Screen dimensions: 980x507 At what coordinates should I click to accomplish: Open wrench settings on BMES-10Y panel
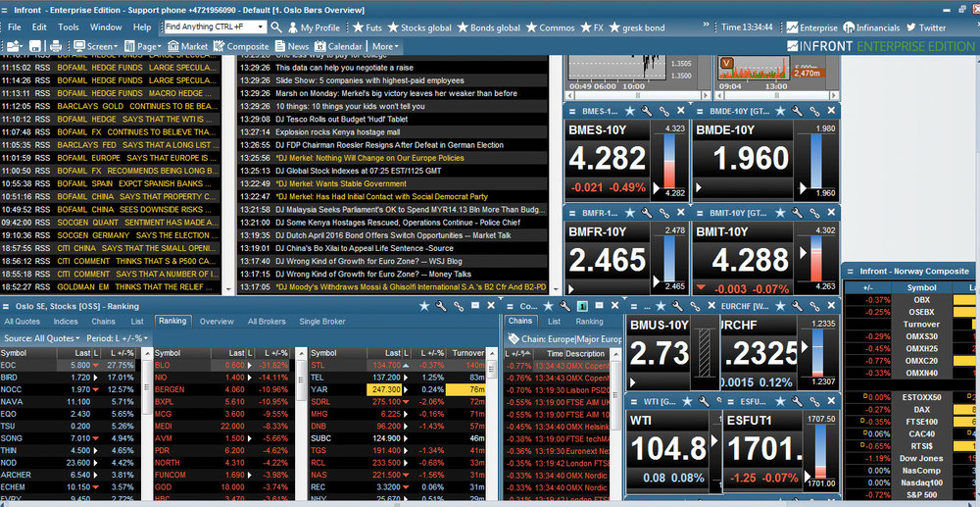coord(646,111)
